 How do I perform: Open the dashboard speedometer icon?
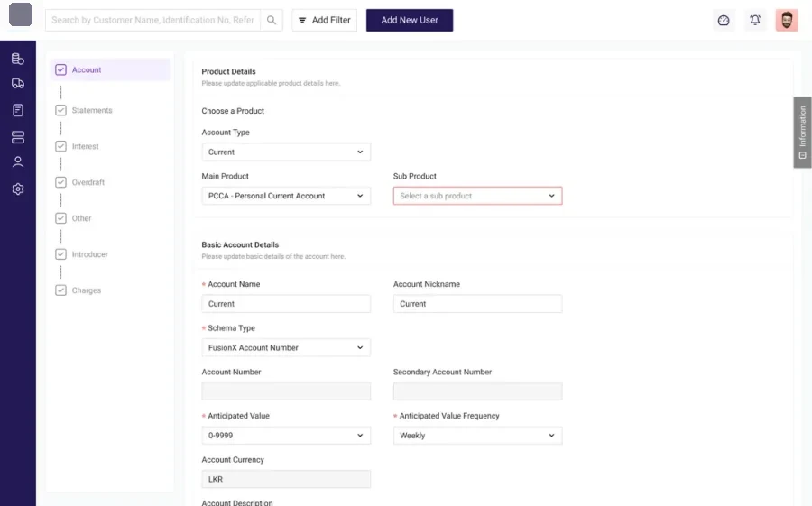(724, 20)
